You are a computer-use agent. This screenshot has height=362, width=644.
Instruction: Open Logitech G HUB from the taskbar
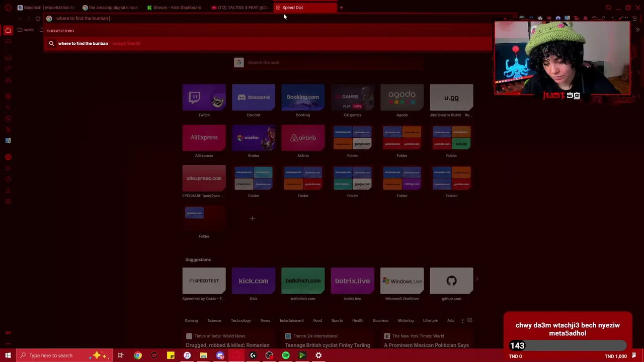coord(253,356)
